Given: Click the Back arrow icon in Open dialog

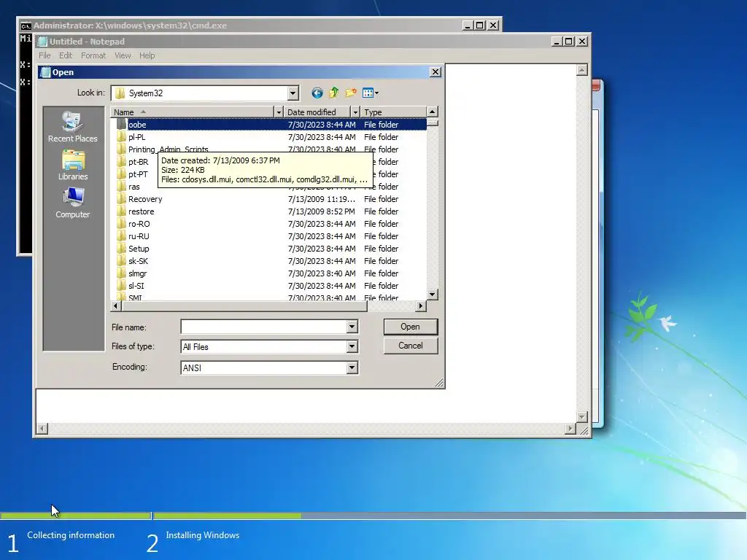Looking at the screenshot, I should tap(317, 93).
